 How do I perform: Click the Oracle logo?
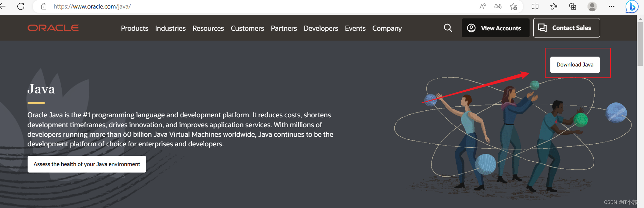pos(53,28)
